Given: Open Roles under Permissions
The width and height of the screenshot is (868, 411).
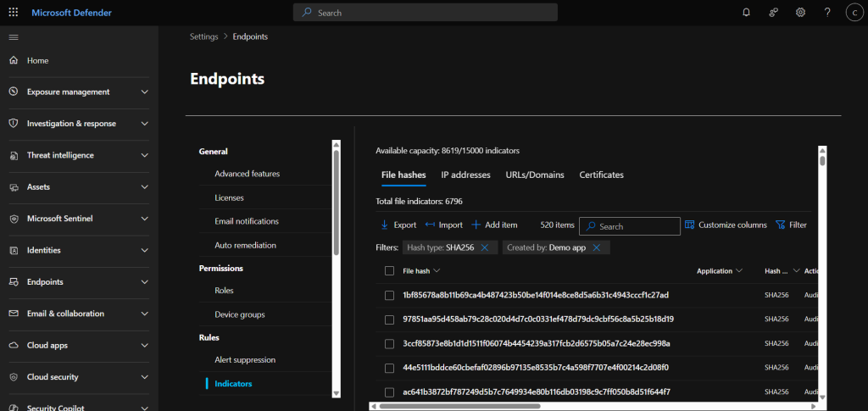Looking at the screenshot, I should [224, 291].
